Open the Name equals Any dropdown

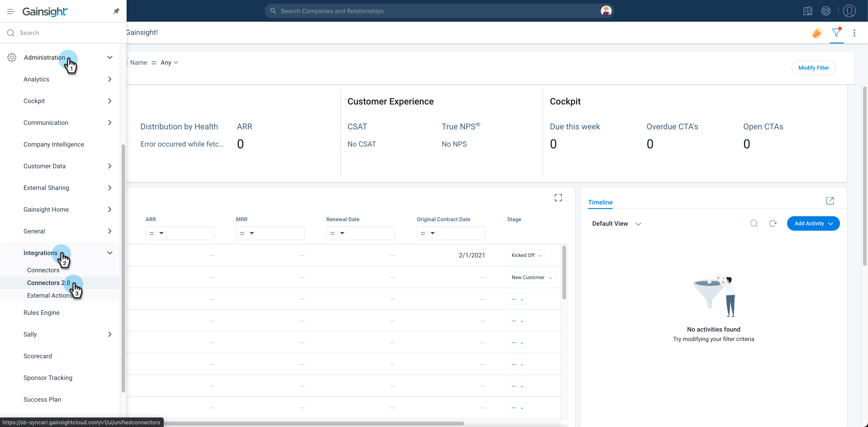click(170, 63)
